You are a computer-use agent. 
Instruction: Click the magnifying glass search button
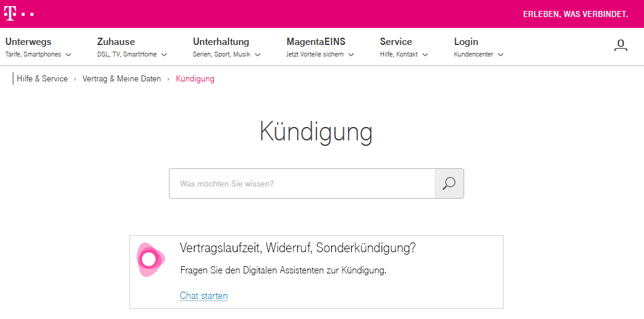click(x=449, y=184)
